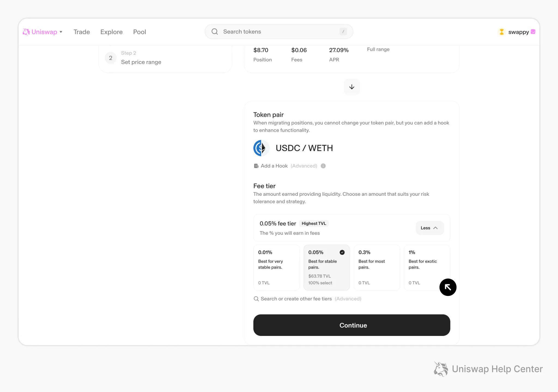Open the swappy account menu
558x392 pixels.
pyautogui.click(x=517, y=32)
